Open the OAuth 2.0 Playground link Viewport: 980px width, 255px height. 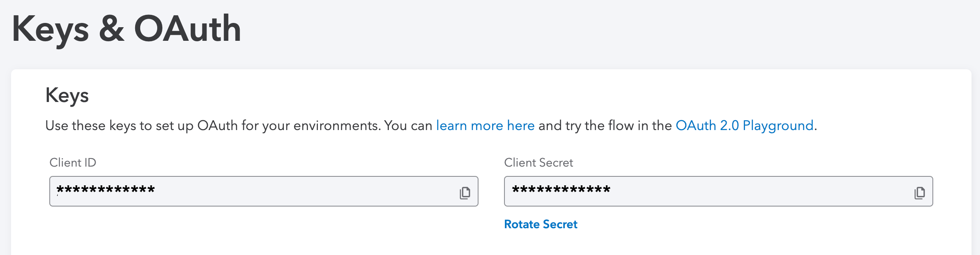click(x=745, y=126)
